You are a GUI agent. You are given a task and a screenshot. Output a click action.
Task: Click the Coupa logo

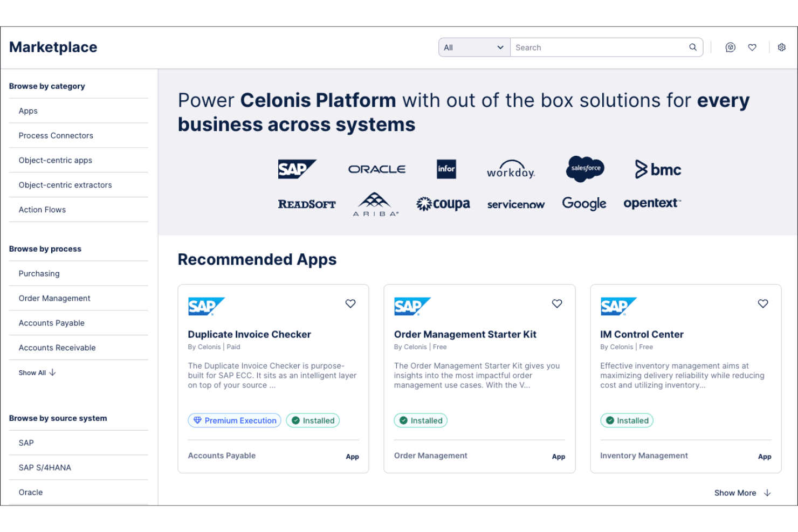click(x=443, y=204)
